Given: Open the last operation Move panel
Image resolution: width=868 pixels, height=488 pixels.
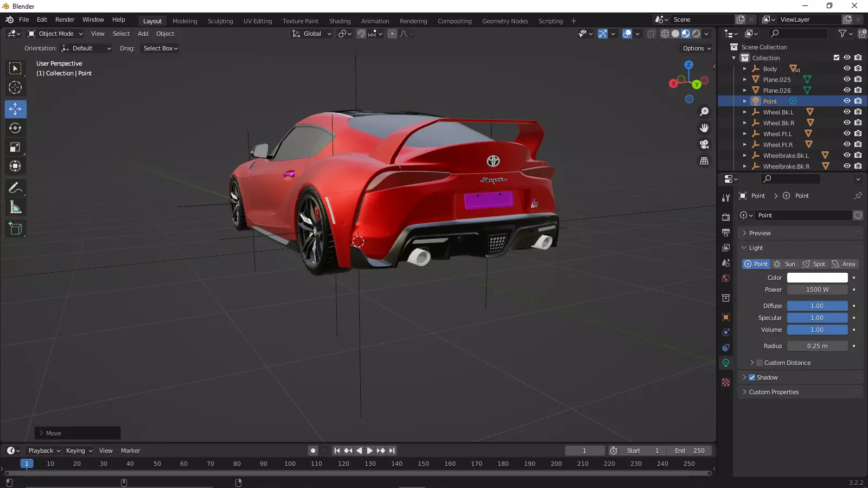Looking at the screenshot, I should [78, 433].
